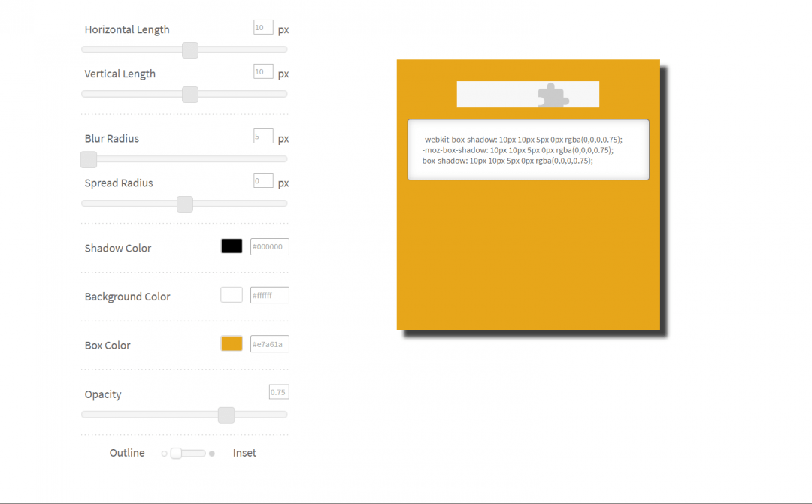This screenshot has height=504, width=812.
Task: Click the Horizontal Length slider handle
Action: pos(190,50)
